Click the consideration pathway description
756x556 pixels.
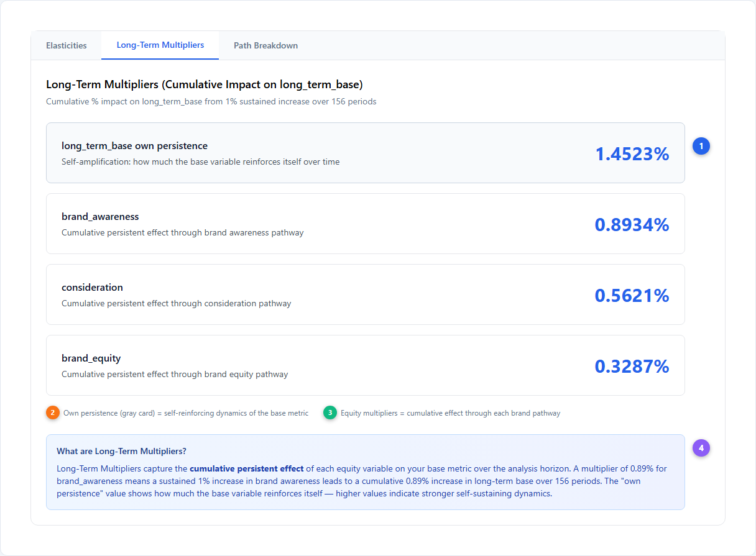(176, 303)
